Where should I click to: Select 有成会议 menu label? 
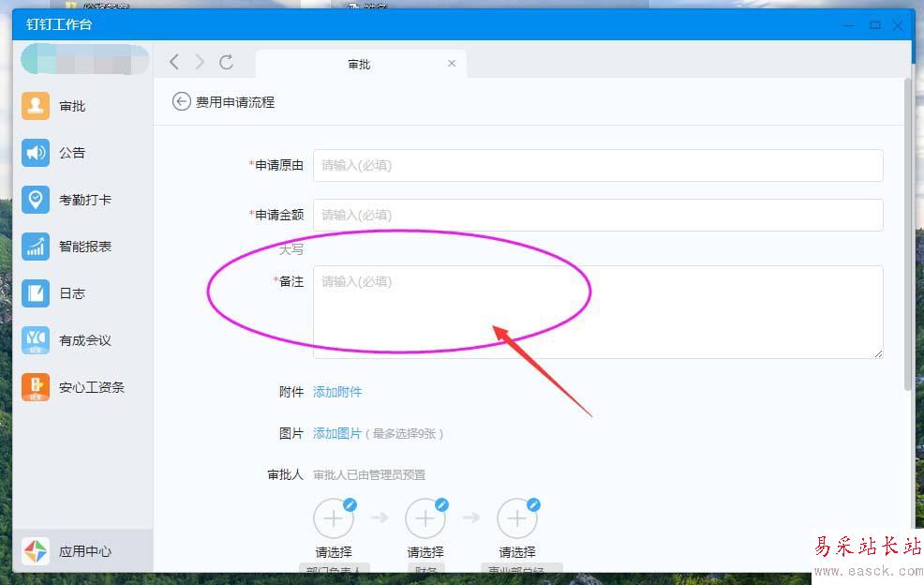point(85,340)
